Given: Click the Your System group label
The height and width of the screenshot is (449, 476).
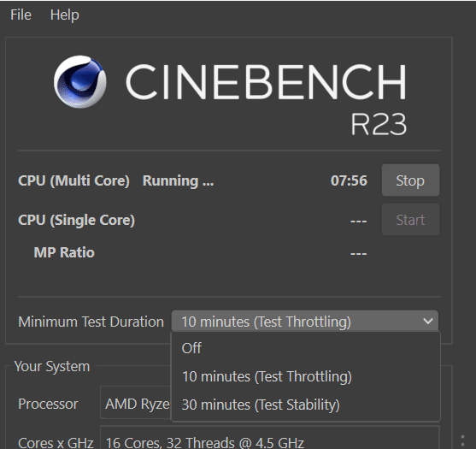Looking at the screenshot, I should (x=52, y=366).
